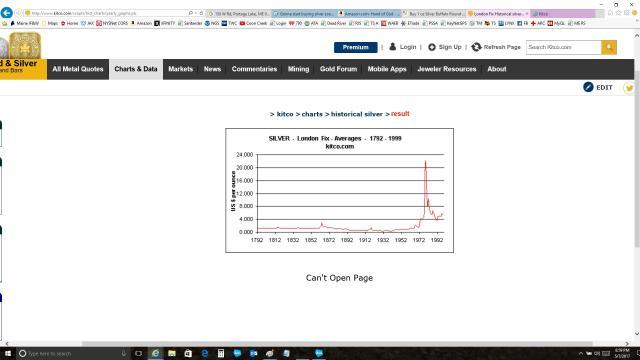Click the silver London Fix chart image

coord(339,191)
